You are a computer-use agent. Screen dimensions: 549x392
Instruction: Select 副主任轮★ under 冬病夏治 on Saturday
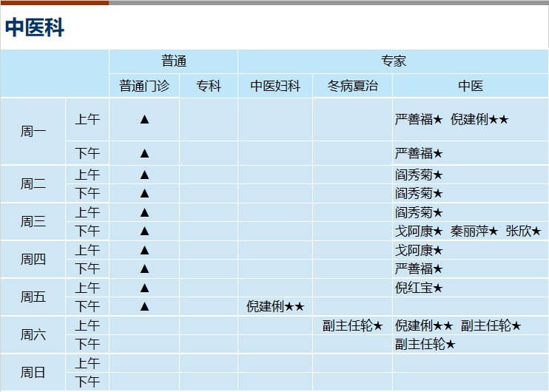(x=353, y=326)
